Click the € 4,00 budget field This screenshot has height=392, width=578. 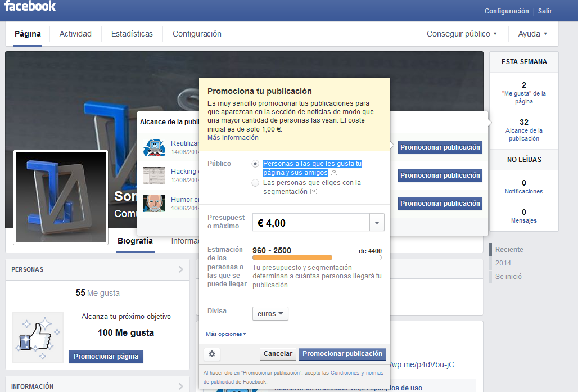click(311, 222)
